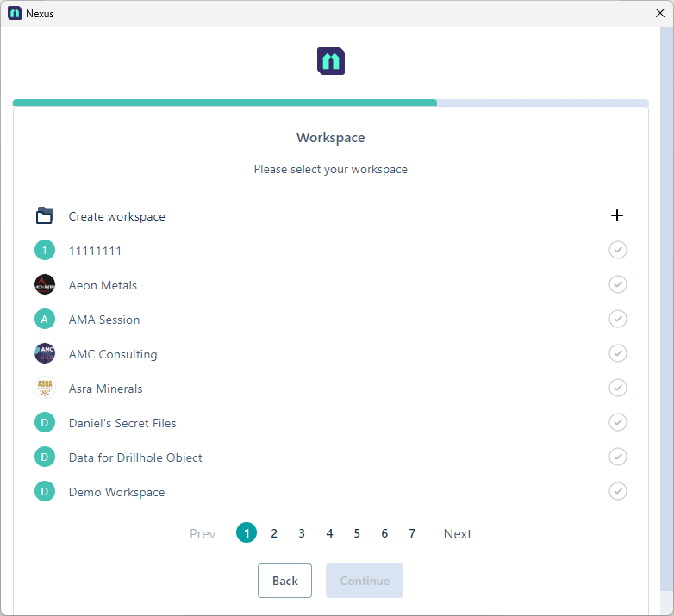Viewport: 674px width, 616px height.
Task: Go to page 5 of workspaces
Action: [x=357, y=533]
